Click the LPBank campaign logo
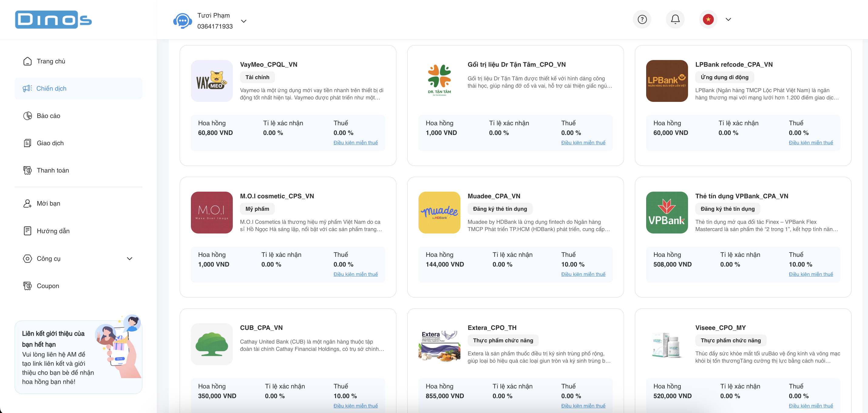 coord(666,81)
